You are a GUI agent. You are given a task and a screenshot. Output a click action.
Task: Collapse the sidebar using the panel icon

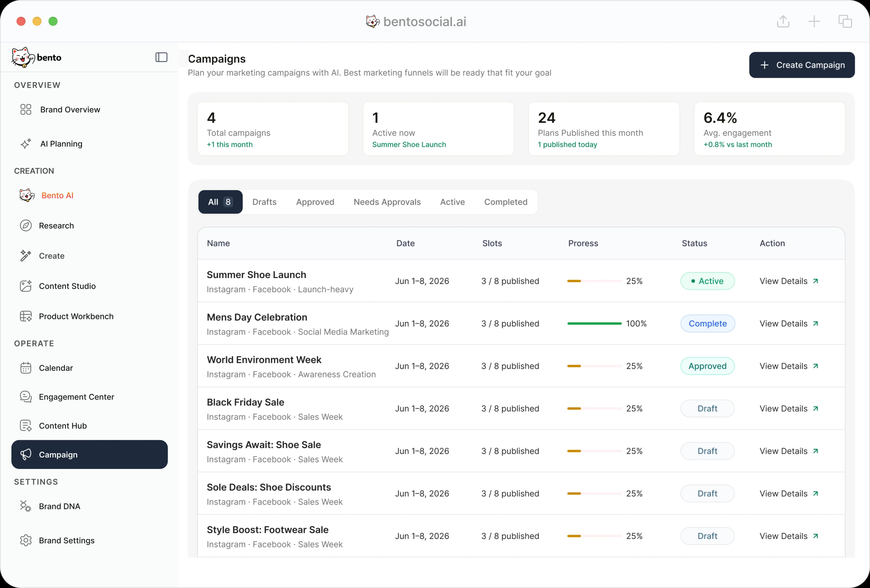tap(161, 57)
